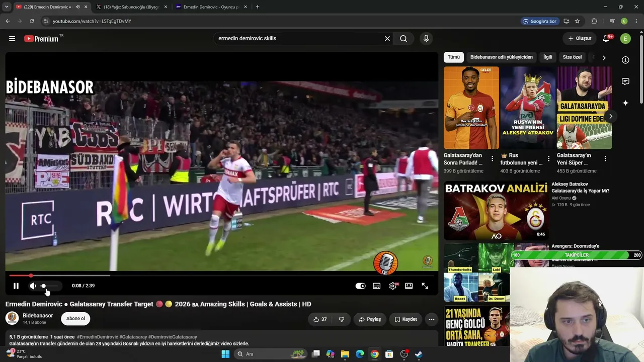This screenshot has width=644, height=362.
Task: Start voice search with the microphone
Action: point(426,39)
